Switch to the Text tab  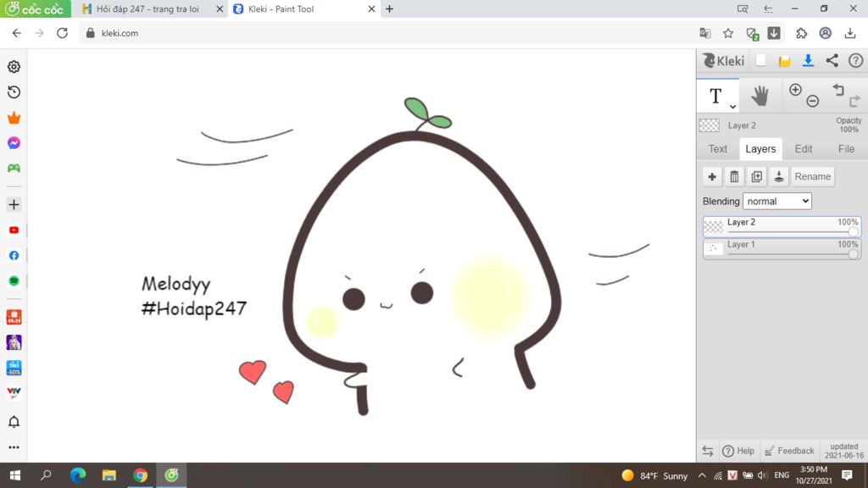tap(717, 149)
